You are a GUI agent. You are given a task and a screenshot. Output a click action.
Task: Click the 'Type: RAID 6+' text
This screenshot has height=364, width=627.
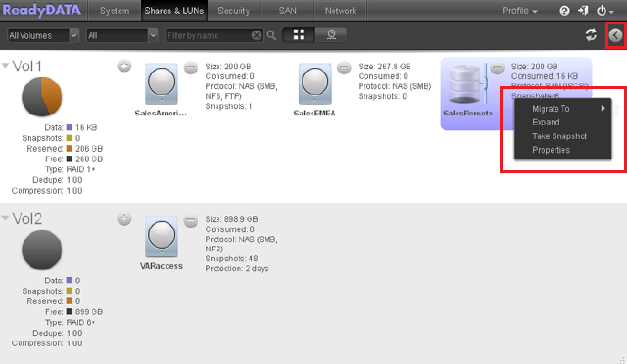click(x=70, y=323)
